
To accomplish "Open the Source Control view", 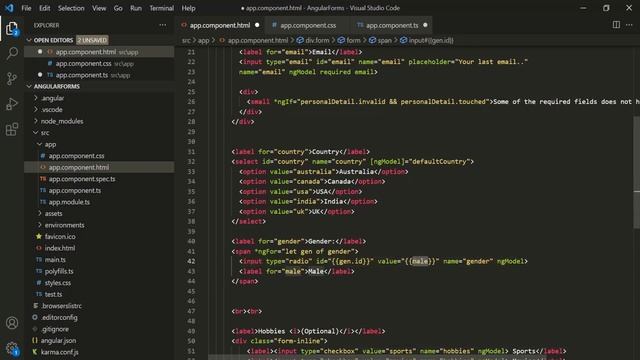I will click(12, 78).
